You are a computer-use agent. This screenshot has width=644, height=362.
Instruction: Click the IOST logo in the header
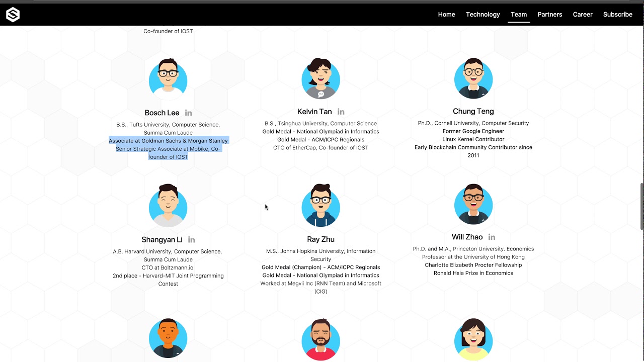pyautogui.click(x=13, y=15)
